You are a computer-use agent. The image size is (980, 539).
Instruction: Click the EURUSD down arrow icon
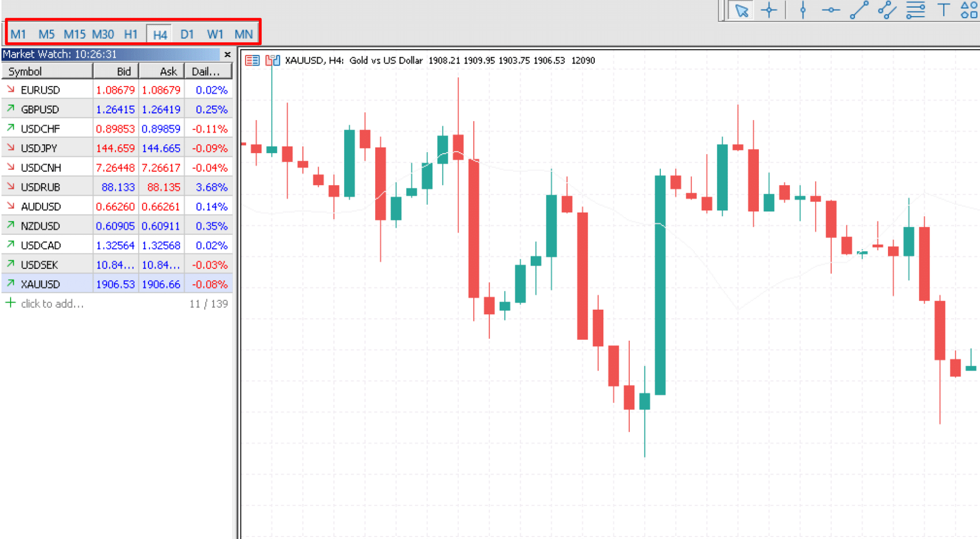(x=11, y=89)
